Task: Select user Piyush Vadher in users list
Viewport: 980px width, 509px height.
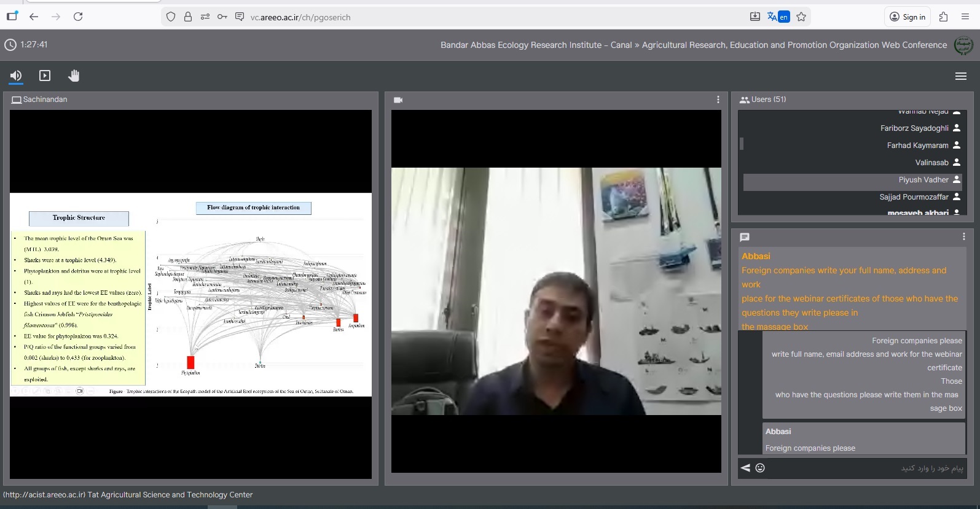Action: (x=923, y=180)
